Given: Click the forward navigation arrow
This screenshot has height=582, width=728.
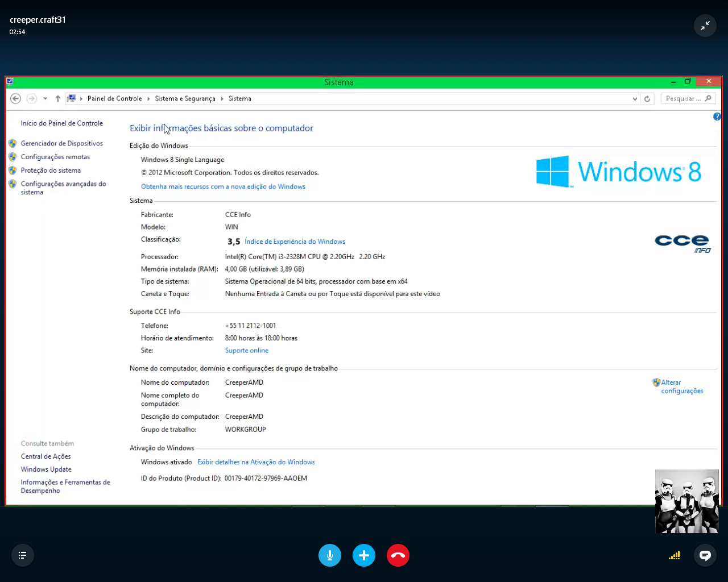Looking at the screenshot, I should click(32, 98).
